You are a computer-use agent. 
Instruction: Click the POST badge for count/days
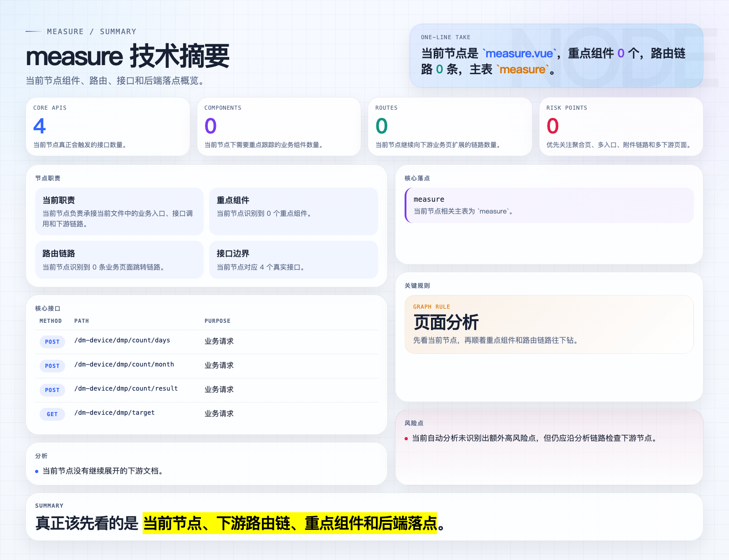pyautogui.click(x=52, y=342)
